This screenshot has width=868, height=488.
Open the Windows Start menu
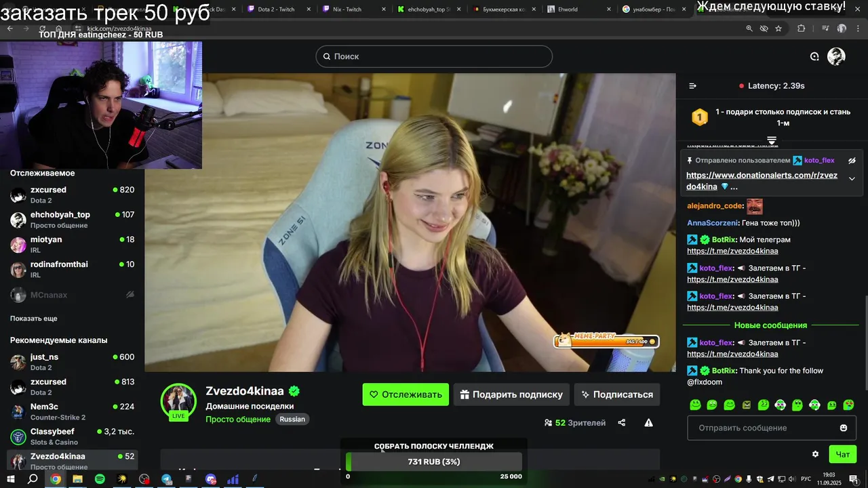(10, 479)
